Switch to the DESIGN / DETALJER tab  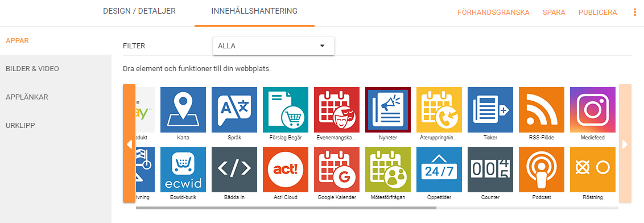pyautogui.click(x=139, y=11)
